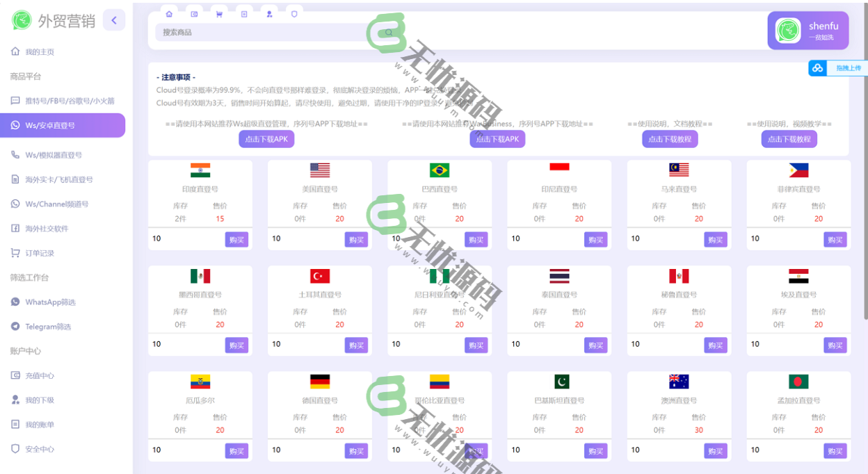Click the magnifier icon in the search bar
The height and width of the screenshot is (474, 868).
[387, 33]
